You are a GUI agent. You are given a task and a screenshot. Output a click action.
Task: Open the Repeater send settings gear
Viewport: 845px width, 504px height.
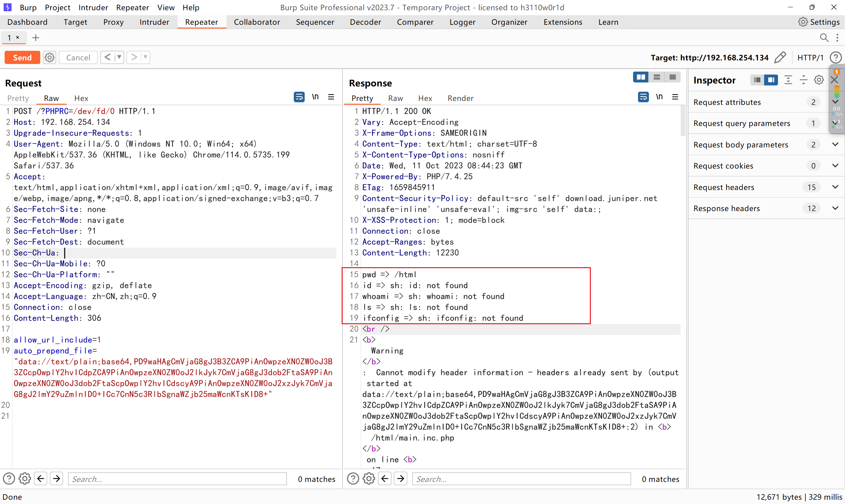click(x=50, y=57)
